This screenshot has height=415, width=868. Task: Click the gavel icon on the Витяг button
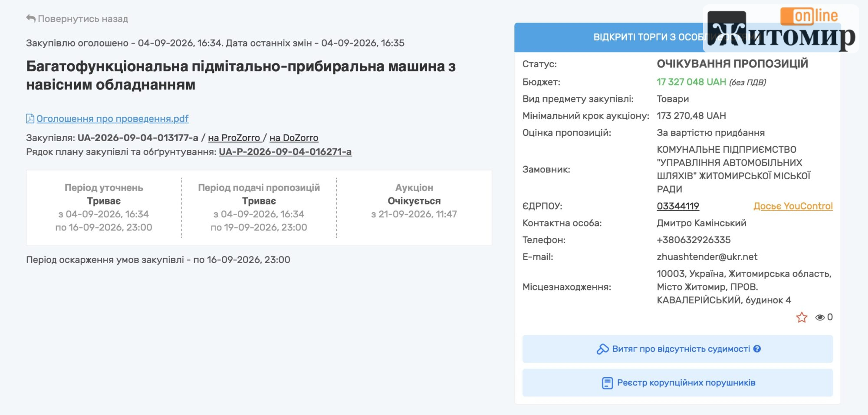(602, 349)
